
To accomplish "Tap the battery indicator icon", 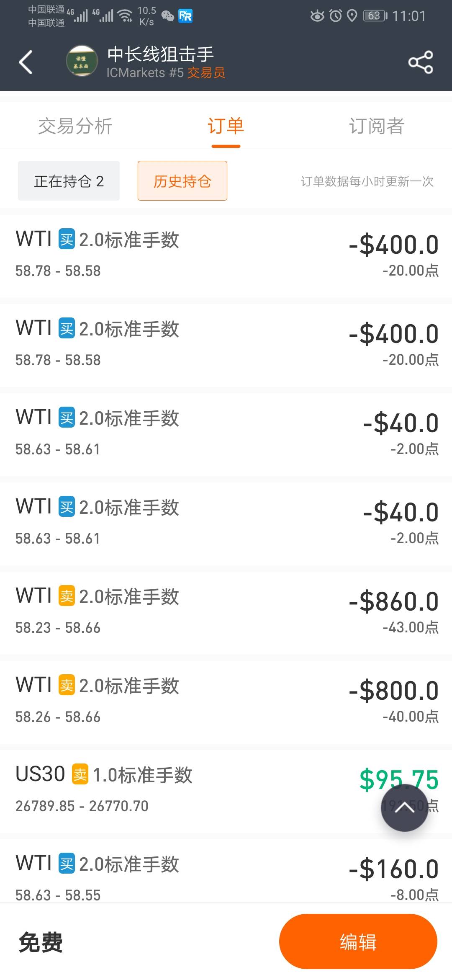I will click(375, 16).
